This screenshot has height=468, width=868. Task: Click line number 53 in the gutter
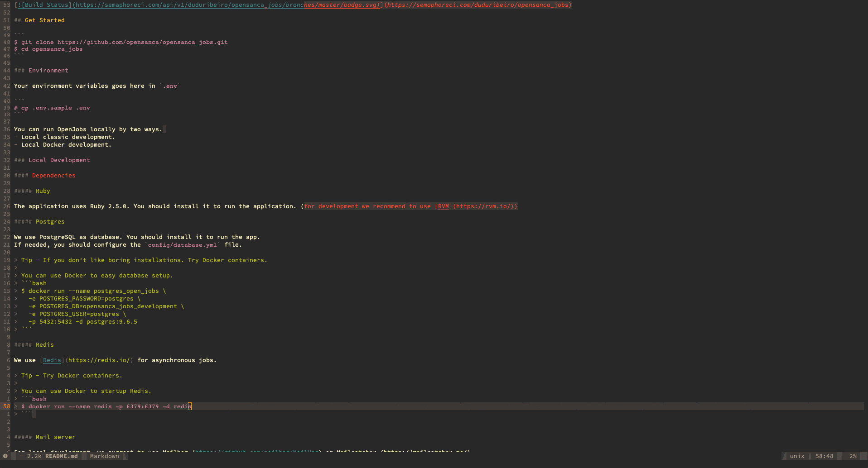7,5
